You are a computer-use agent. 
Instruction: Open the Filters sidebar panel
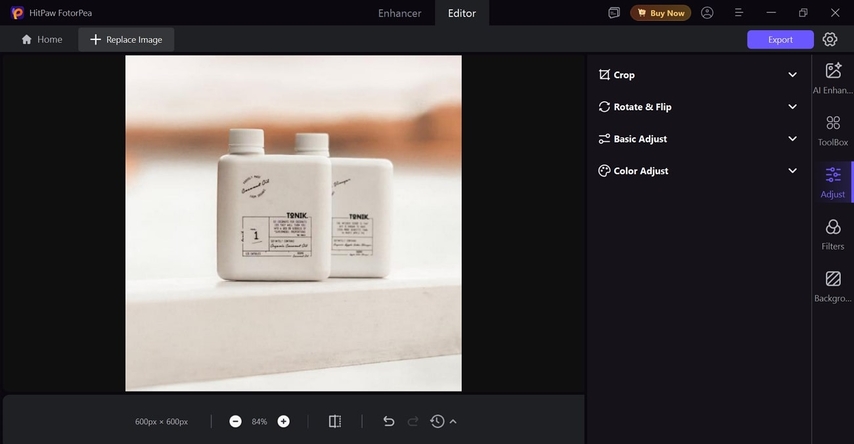(x=832, y=234)
